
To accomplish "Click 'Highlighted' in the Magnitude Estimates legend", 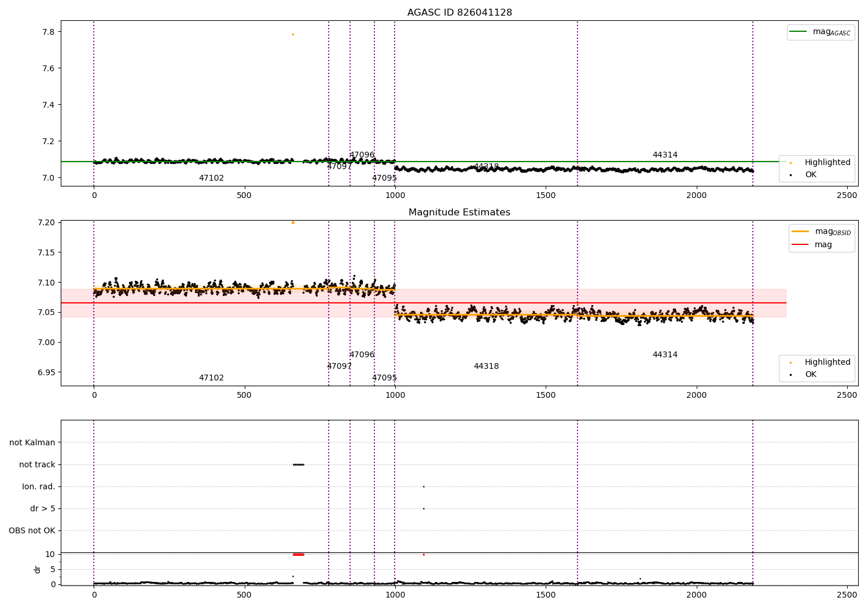I will [x=821, y=362].
